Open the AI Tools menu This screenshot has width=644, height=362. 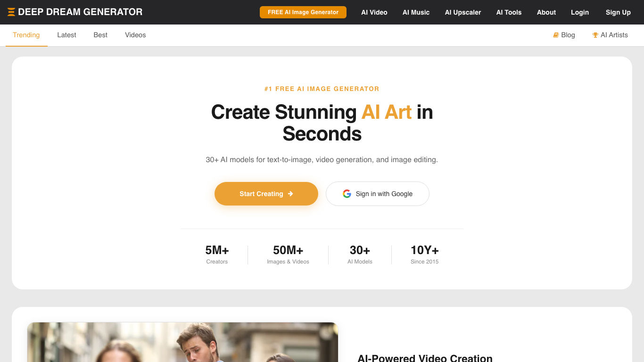(509, 12)
